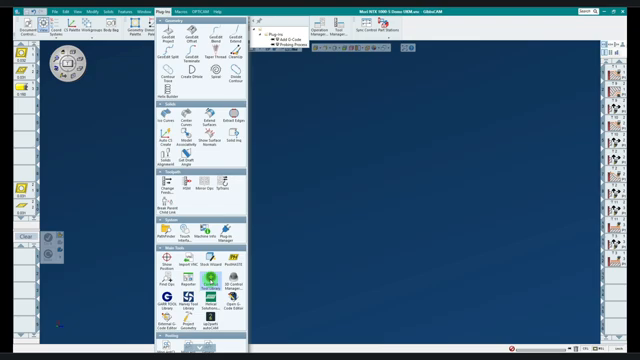Collapse the Main Tools section header
Screen dimensions: 640x360
pos(201,248)
